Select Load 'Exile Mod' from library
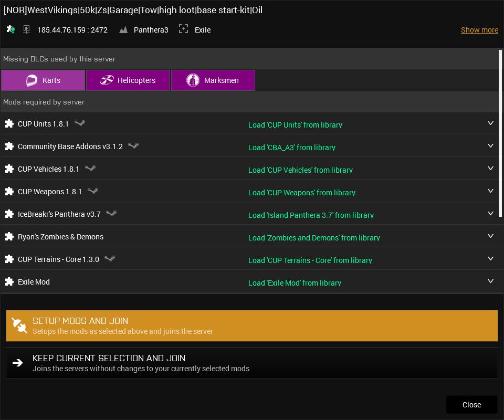 [295, 283]
